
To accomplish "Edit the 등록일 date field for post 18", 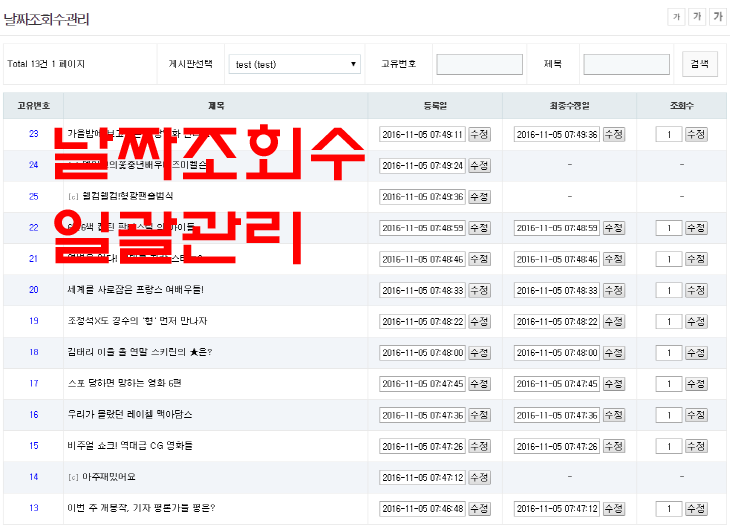I will pos(422,353).
